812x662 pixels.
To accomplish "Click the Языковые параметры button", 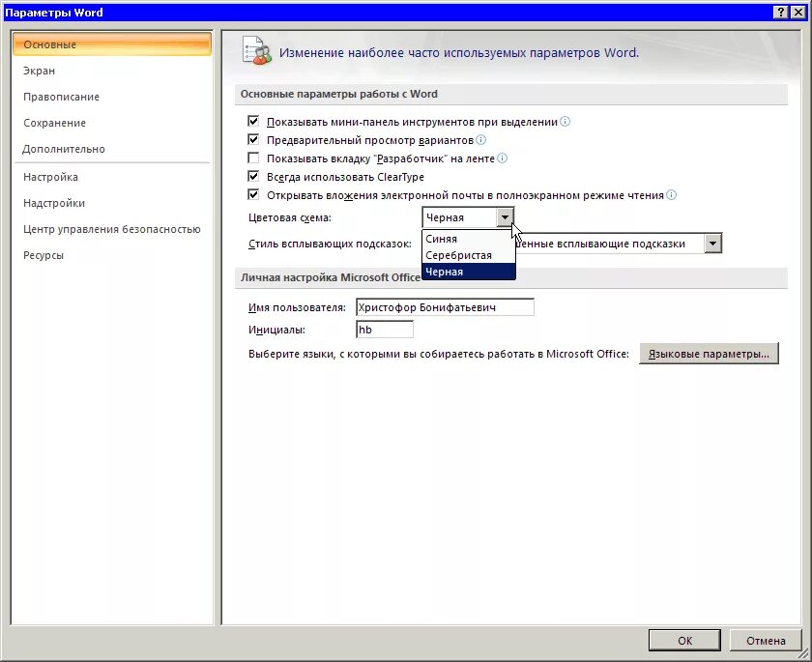I will point(709,354).
